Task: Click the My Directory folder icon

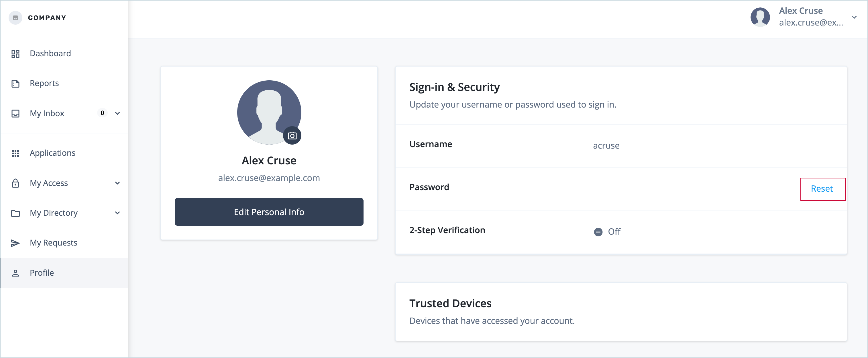Action: pos(15,213)
